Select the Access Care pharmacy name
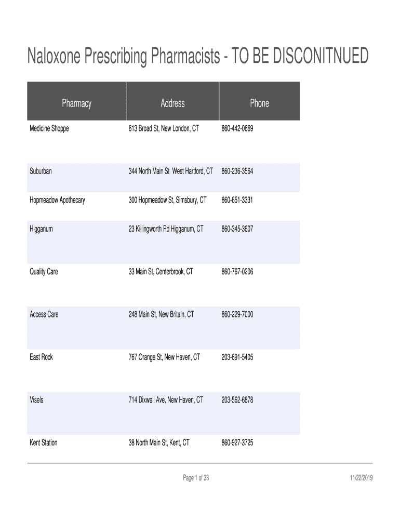Screen dimensions: 400x532 tap(44, 314)
